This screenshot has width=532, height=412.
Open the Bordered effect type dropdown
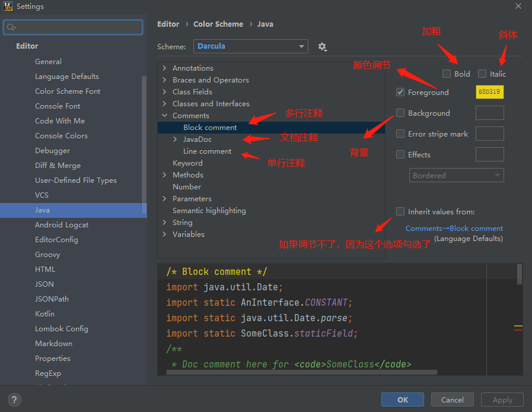(x=456, y=175)
